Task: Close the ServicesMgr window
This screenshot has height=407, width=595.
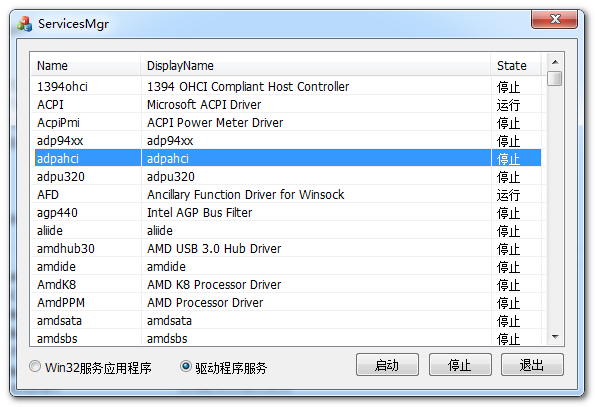Action: point(554,19)
